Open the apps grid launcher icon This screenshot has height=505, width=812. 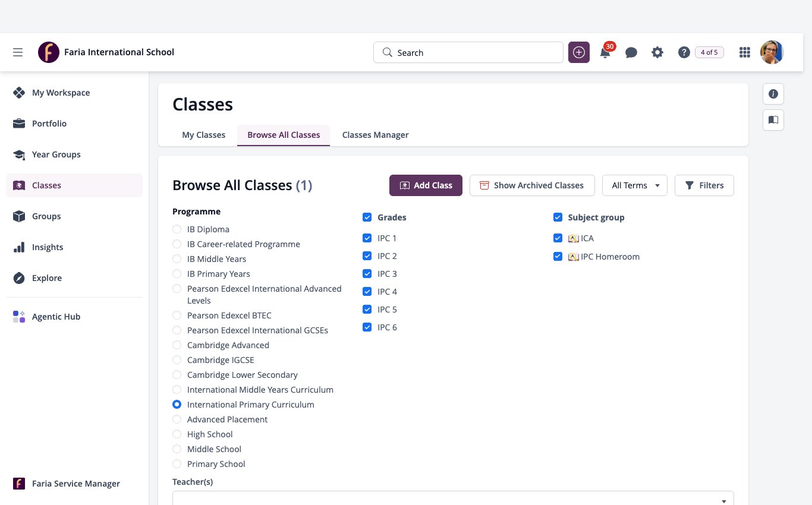click(x=744, y=52)
